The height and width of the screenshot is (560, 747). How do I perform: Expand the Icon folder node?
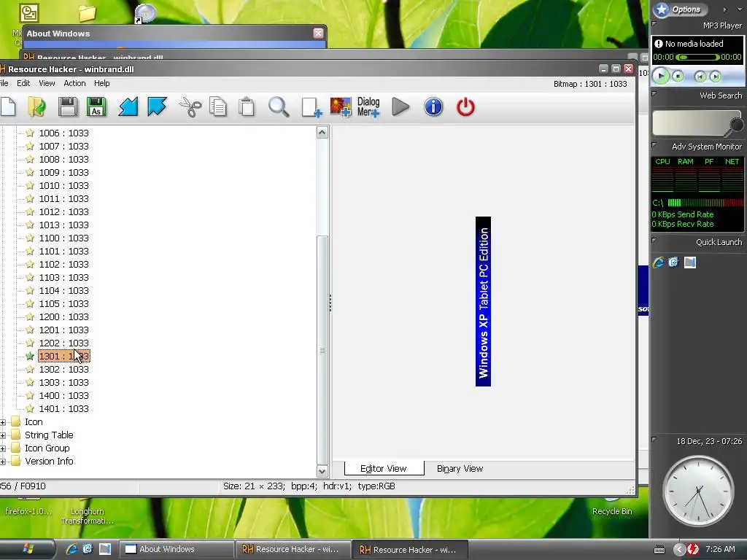[x=3, y=422]
